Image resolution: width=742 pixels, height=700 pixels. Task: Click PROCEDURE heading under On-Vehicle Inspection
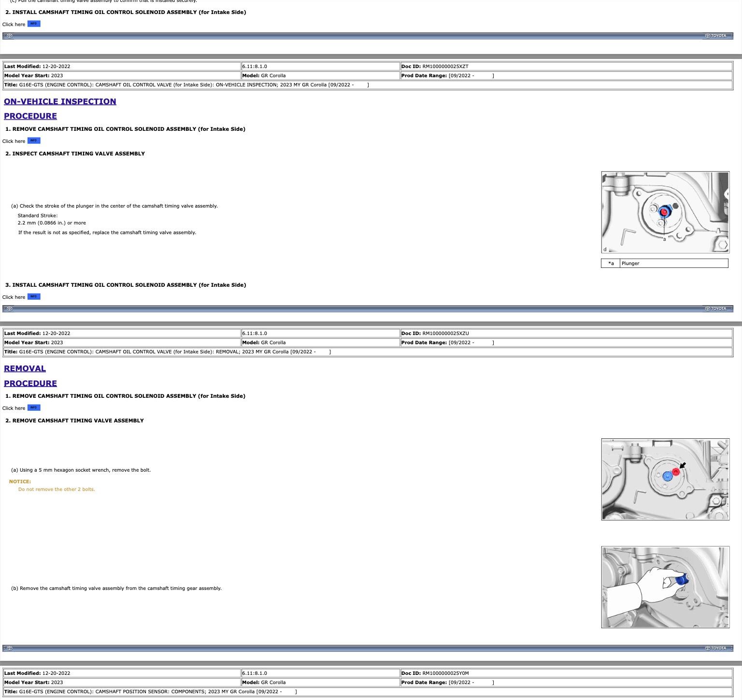(30, 116)
